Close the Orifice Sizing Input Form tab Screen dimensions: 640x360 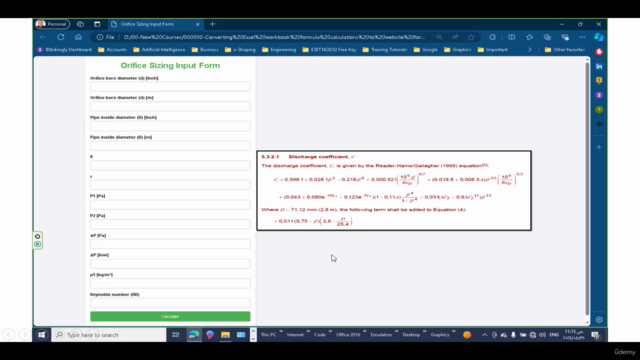(198, 24)
